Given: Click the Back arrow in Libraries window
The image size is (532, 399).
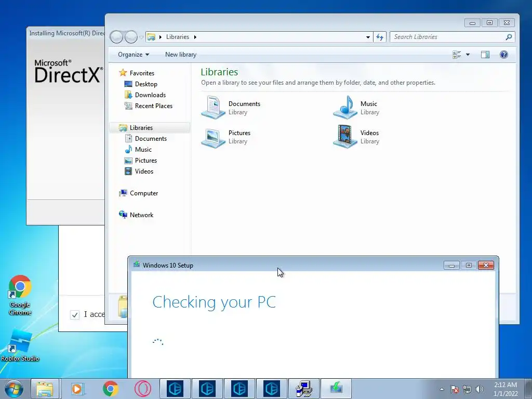Looking at the screenshot, I should point(116,37).
